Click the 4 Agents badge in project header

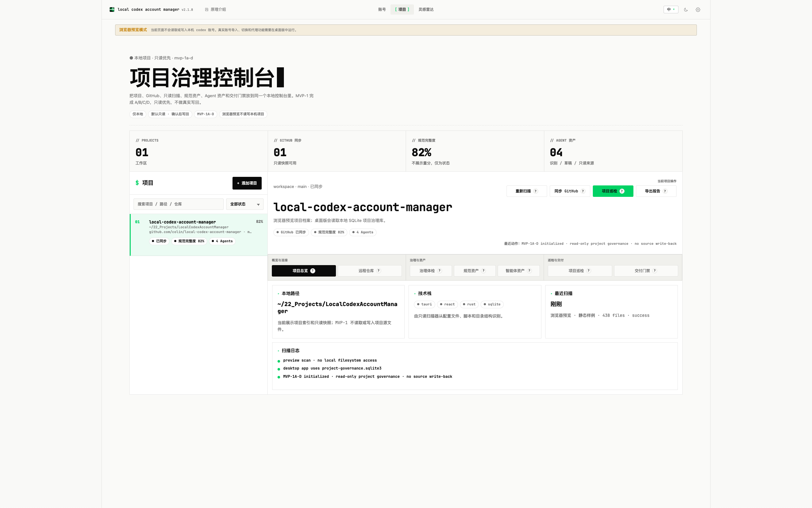363,232
